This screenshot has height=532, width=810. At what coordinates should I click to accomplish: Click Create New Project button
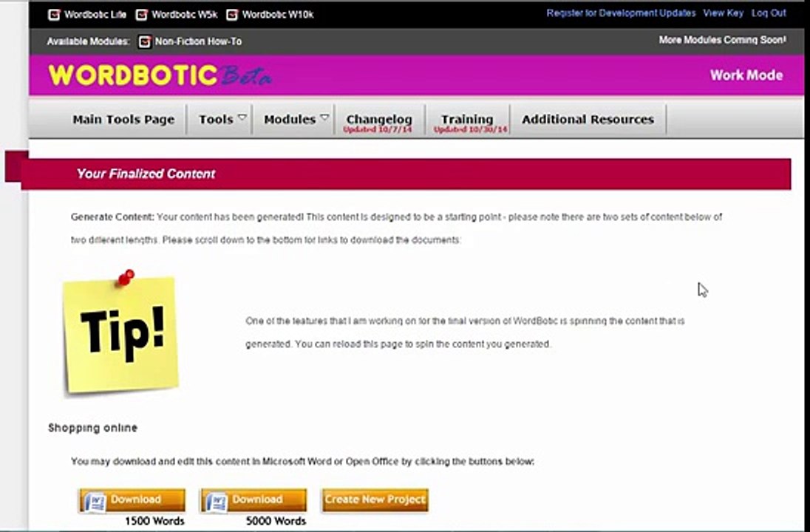375,500
